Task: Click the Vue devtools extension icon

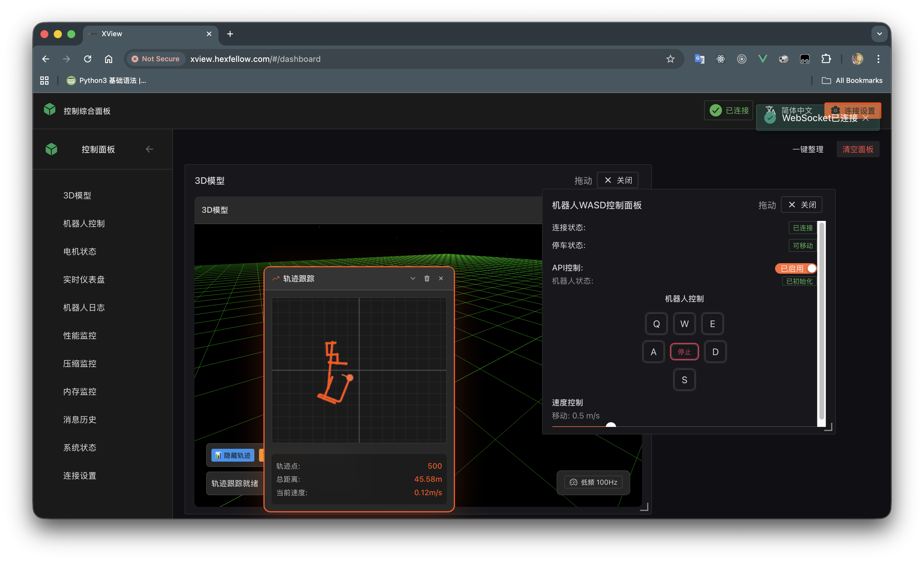Action: (x=763, y=59)
